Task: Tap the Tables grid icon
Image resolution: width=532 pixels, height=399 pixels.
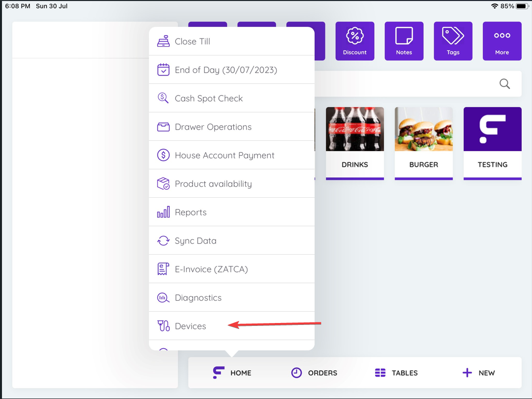Action: (380, 373)
